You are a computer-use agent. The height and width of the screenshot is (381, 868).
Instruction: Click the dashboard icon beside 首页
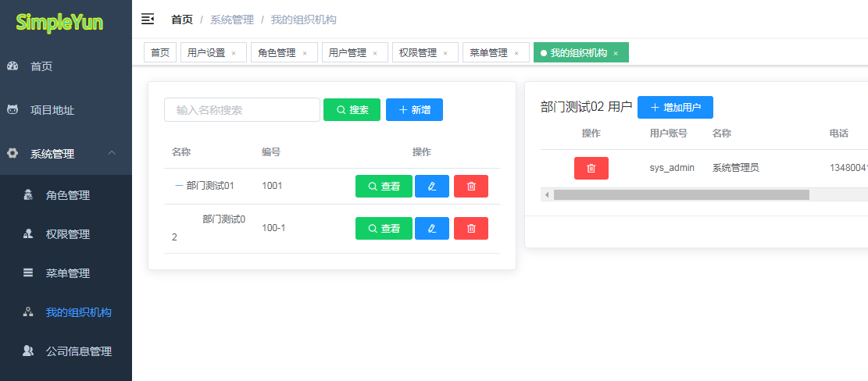13,66
